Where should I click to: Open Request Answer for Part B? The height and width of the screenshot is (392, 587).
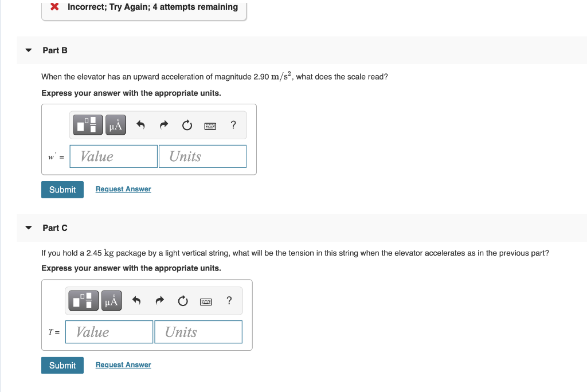click(123, 189)
